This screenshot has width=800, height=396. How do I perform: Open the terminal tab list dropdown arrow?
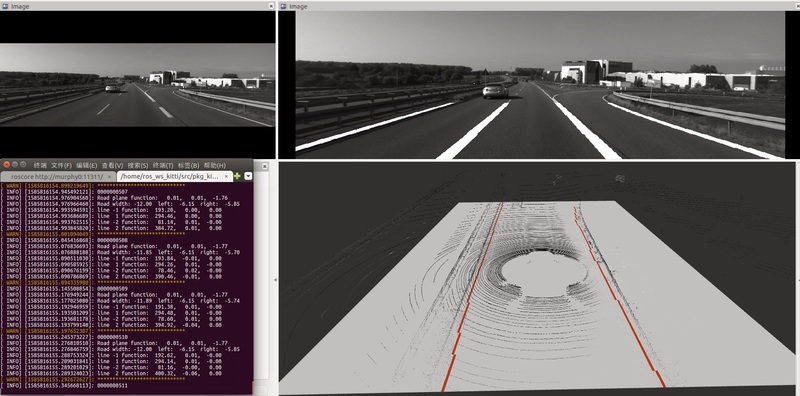[x=248, y=176]
